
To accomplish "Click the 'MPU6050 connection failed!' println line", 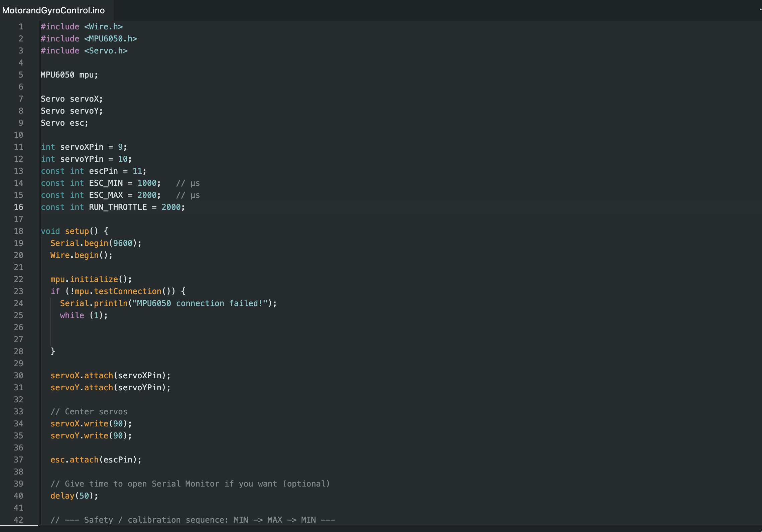I will tap(168, 303).
